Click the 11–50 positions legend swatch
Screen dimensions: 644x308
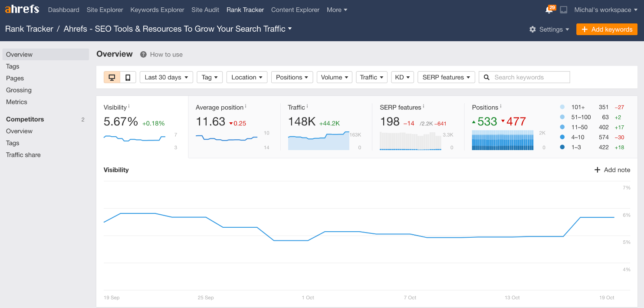562,127
